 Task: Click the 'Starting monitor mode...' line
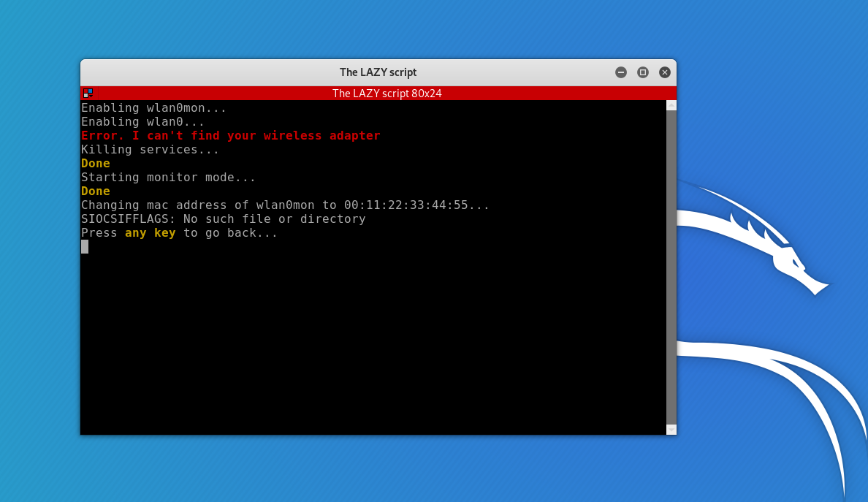coord(168,177)
